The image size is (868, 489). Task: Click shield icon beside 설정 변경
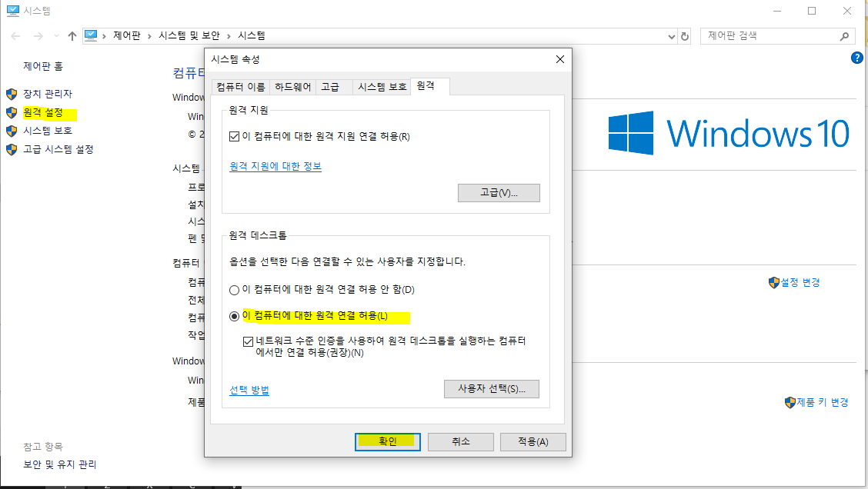pyautogui.click(x=774, y=283)
